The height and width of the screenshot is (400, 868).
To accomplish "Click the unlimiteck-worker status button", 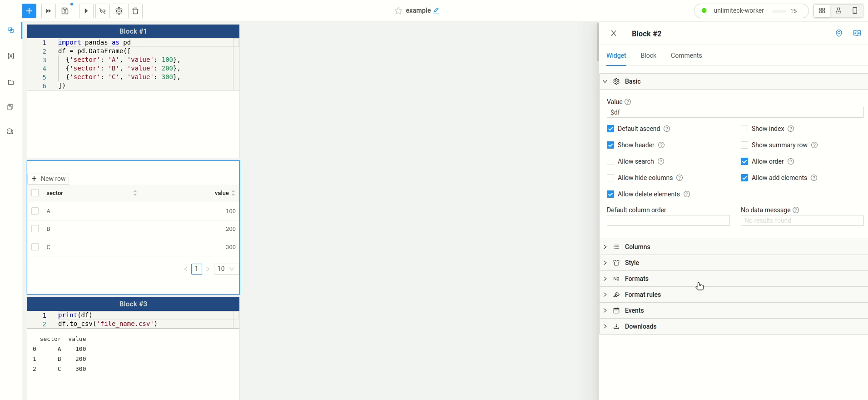I will point(751,11).
